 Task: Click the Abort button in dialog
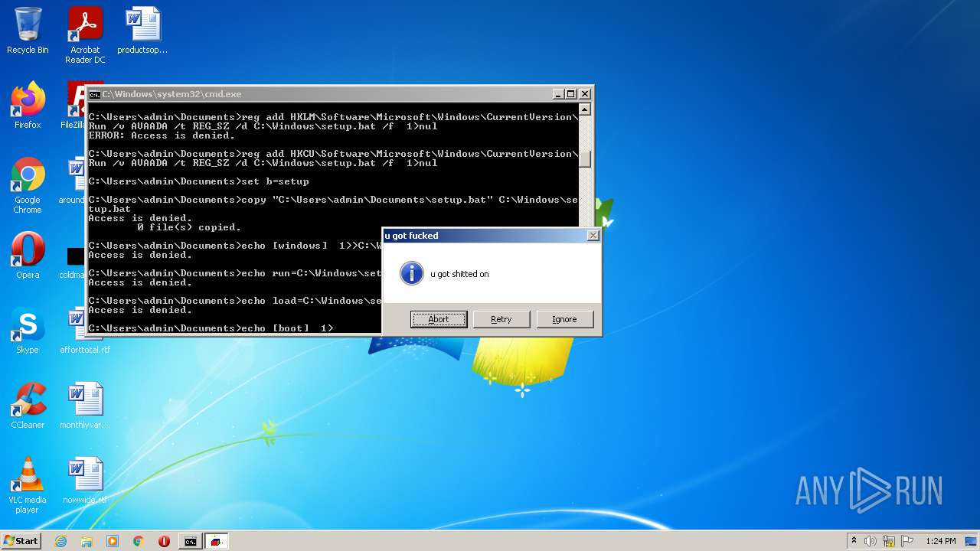(439, 319)
